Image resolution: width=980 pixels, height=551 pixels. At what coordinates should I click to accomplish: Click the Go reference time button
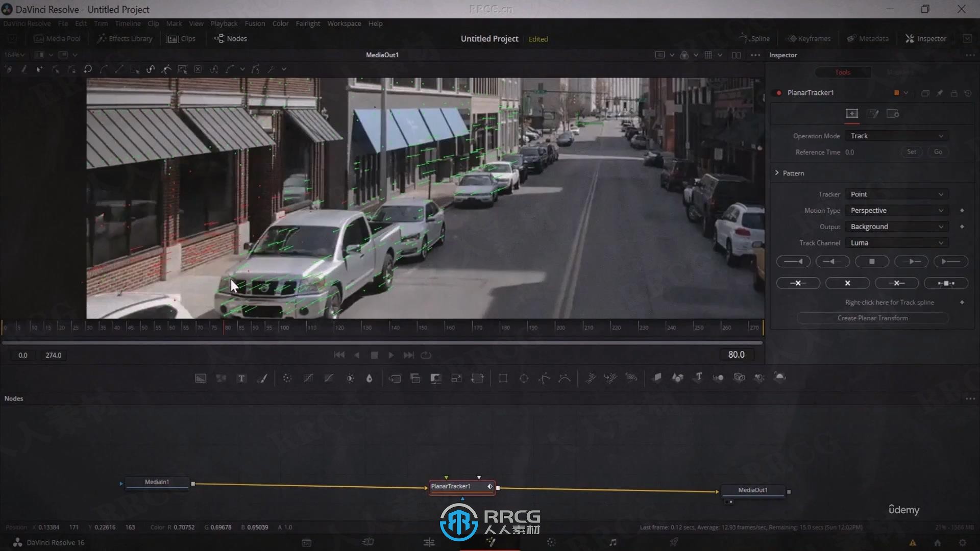(938, 152)
